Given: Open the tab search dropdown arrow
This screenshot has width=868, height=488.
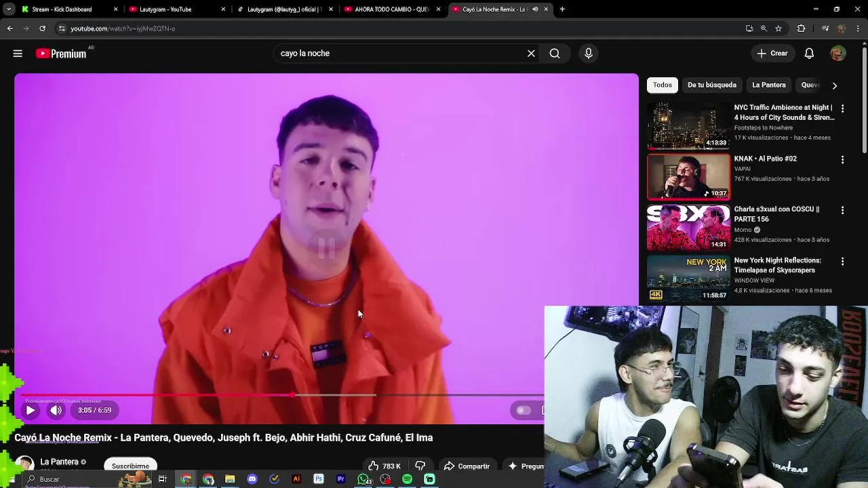Looking at the screenshot, I should 8,9.
